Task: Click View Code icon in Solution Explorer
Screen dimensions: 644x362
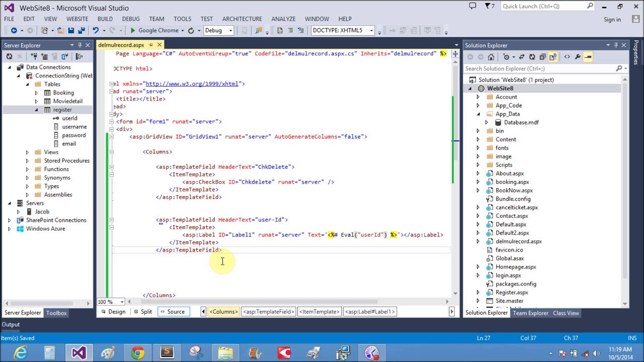Action: click(567, 57)
